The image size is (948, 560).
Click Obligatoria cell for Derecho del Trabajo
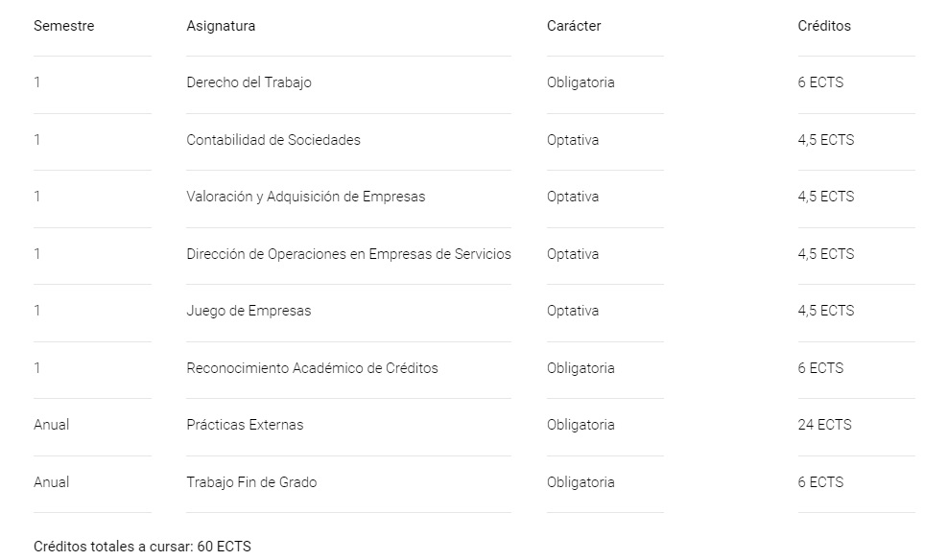581,82
